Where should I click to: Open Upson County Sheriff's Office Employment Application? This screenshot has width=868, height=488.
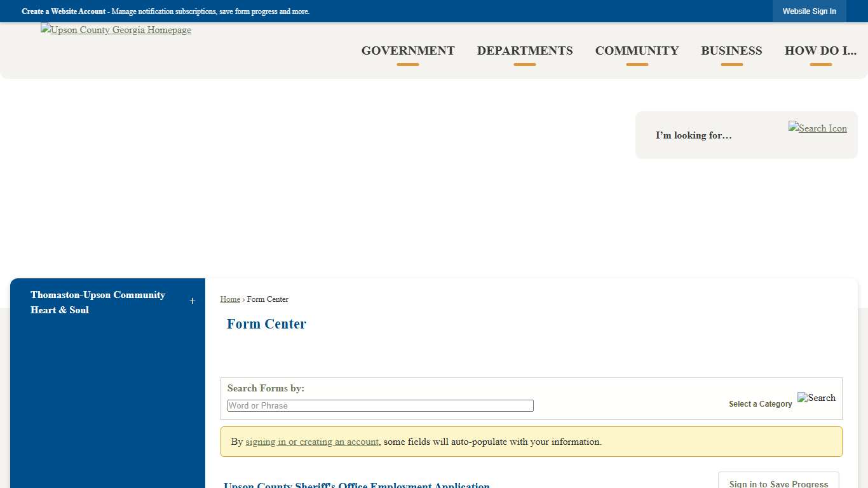pyautogui.click(x=356, y=485)
